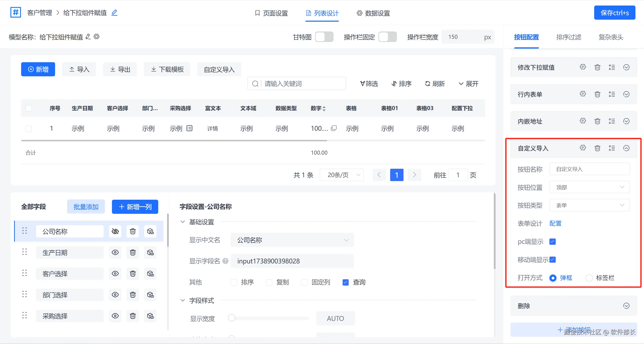The image size is (644, 344).
Task: Toggle the 甘特图 switch
Action: tap(324, 37)
